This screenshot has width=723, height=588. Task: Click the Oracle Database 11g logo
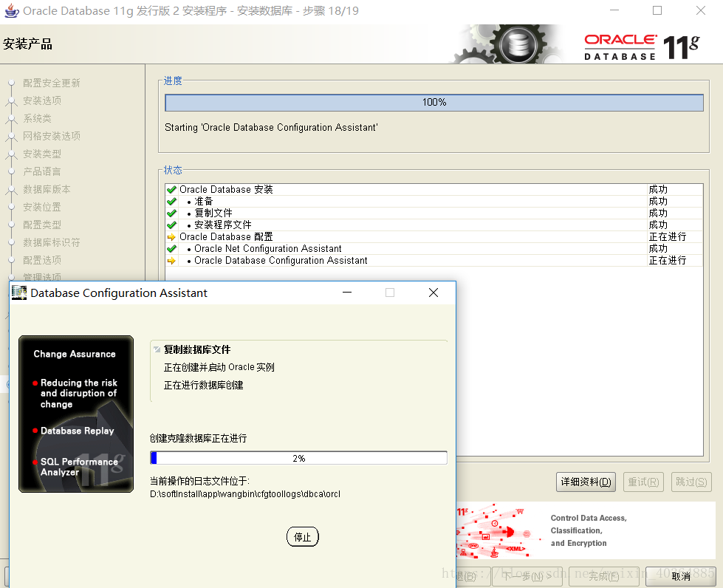point(642,47)
